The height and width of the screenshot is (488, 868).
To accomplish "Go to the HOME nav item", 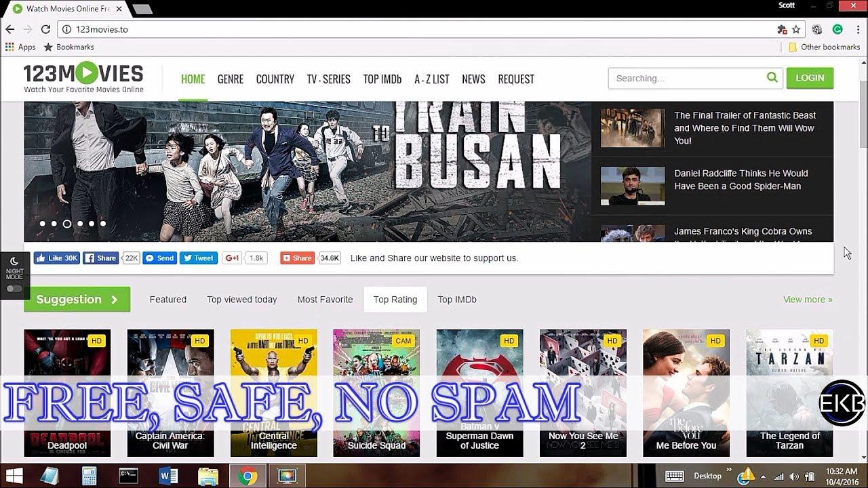I will point(193,79).
